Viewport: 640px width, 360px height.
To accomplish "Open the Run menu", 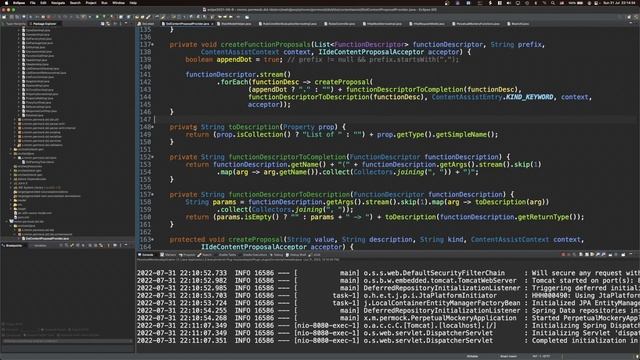I will tap(104, 3).
